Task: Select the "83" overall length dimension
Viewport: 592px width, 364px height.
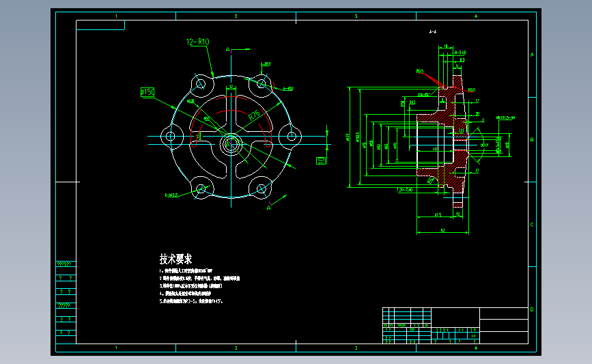Action: [x=443, y=230]
